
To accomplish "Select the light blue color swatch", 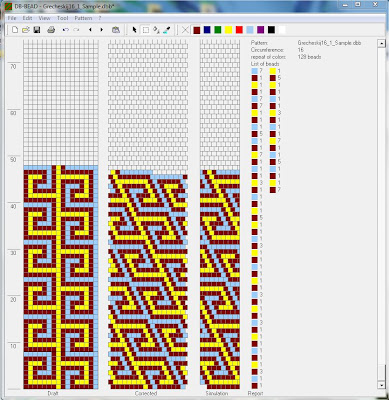I will (x=250, y=30).
